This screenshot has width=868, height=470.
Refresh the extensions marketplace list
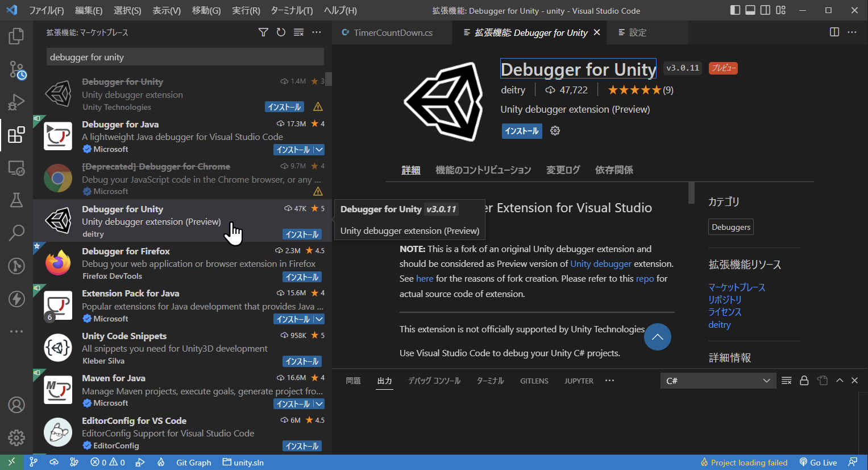pyautogui.click(x=281, y=32)
